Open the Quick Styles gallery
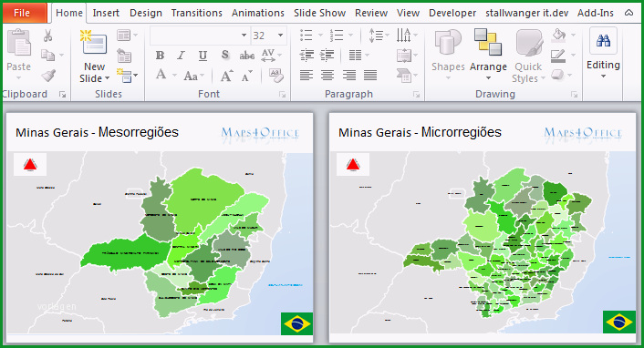 coord(528,56)
